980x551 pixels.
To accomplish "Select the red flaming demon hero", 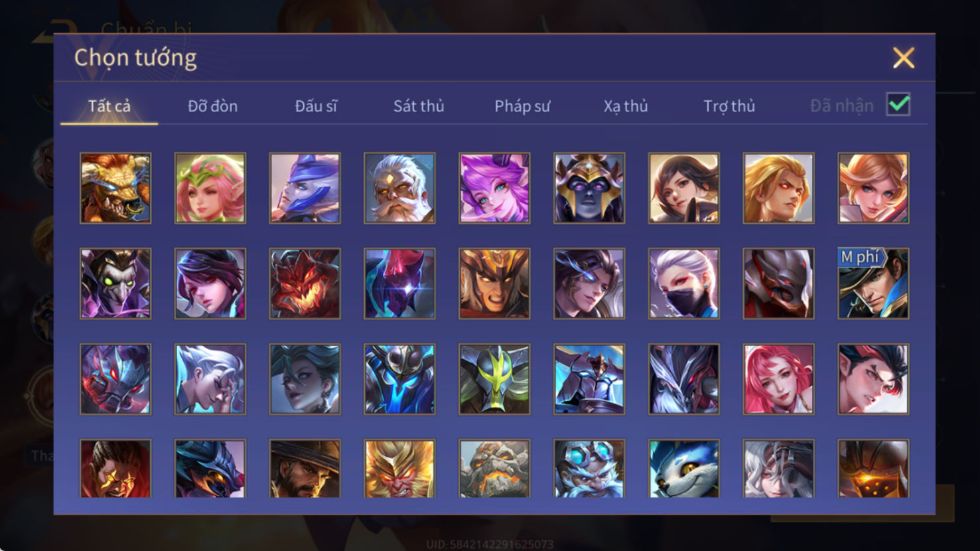I will click(x=305, y=283).
